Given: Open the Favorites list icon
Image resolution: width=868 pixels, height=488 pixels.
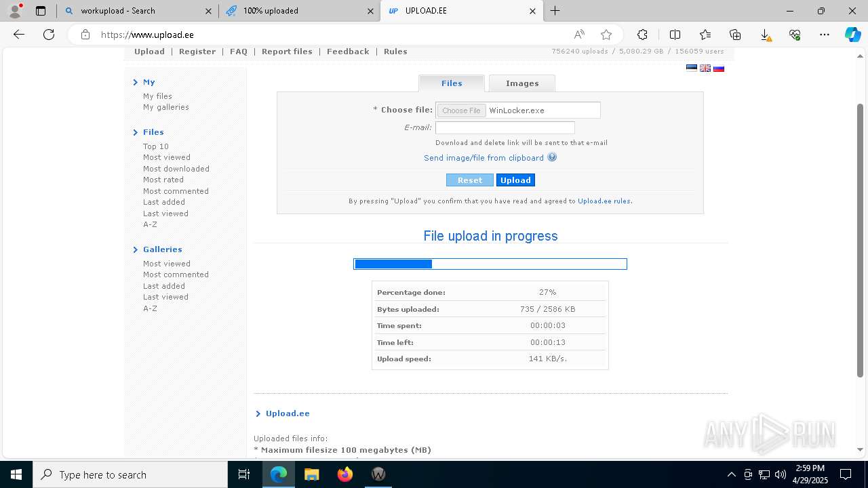Looking at the screenshot, I should 705,35.
